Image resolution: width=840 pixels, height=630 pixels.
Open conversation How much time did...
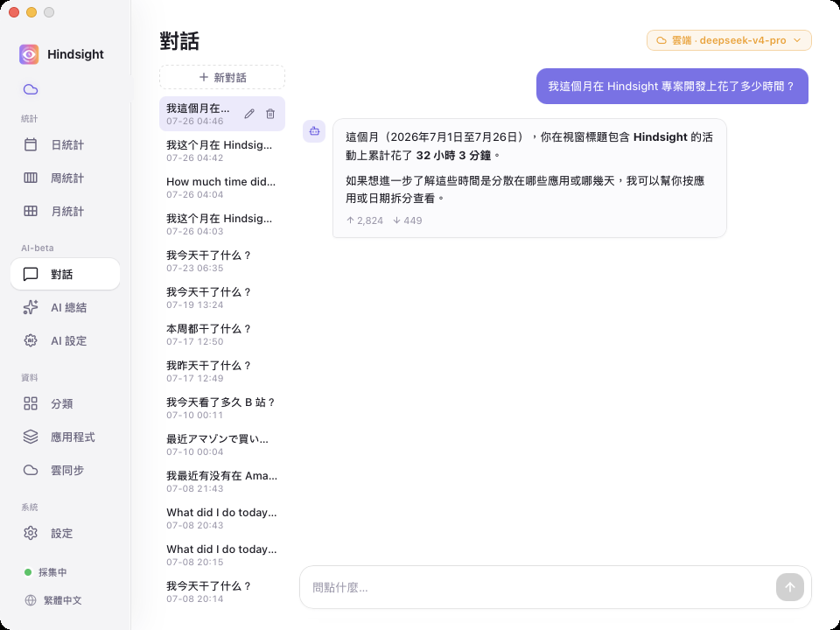pos(222,187)
